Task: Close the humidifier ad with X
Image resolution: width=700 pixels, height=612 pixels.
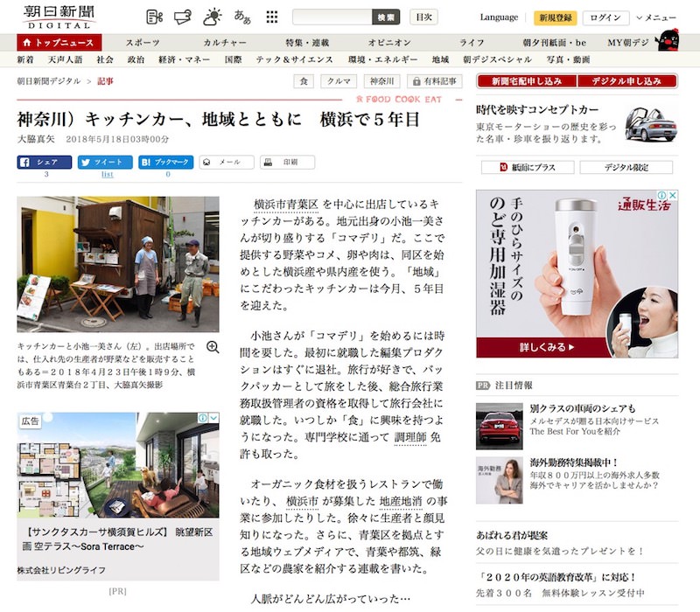Action: pos(671,196)
